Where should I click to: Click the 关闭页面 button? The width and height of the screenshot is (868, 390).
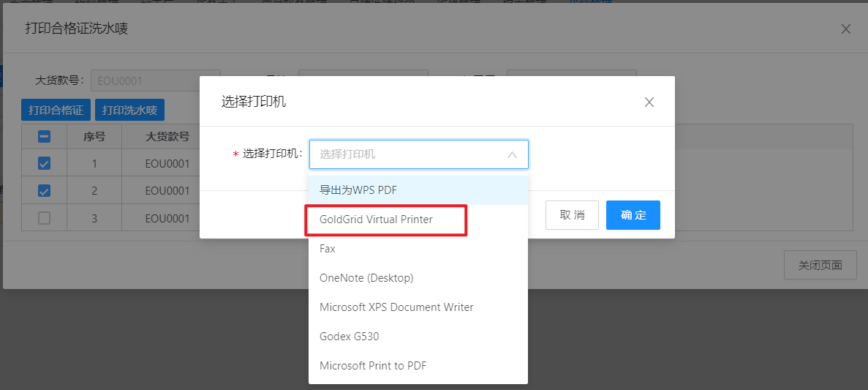tap(820, 265)
